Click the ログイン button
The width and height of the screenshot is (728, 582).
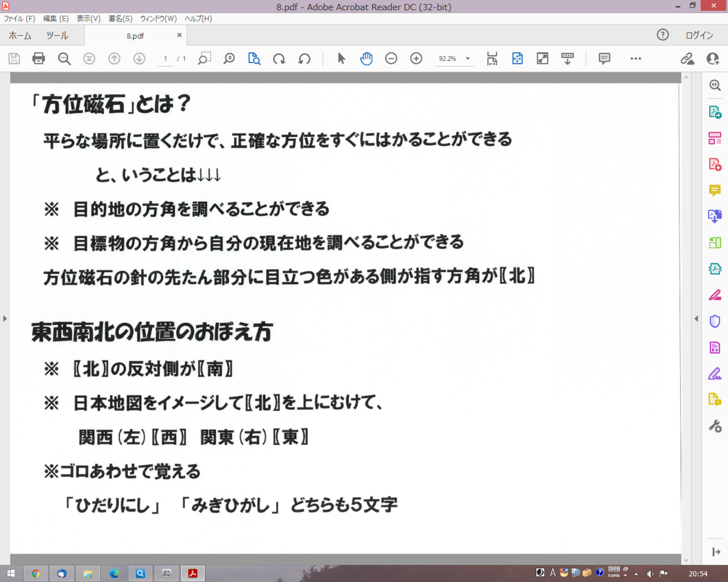[699, 35]
